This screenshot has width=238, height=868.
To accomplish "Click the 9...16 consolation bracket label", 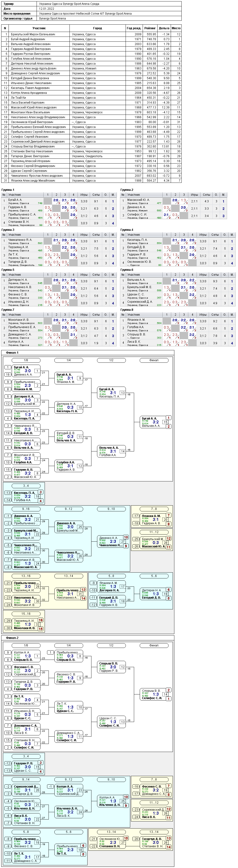I will coord(26,509).
